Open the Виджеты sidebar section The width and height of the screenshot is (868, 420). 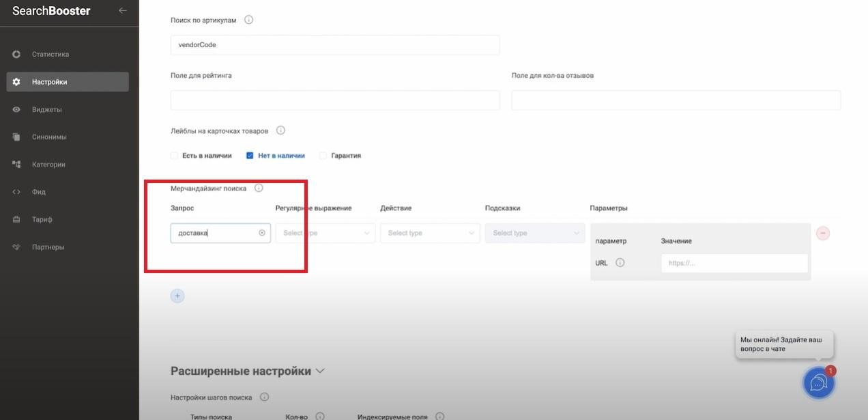pos(46,109)
